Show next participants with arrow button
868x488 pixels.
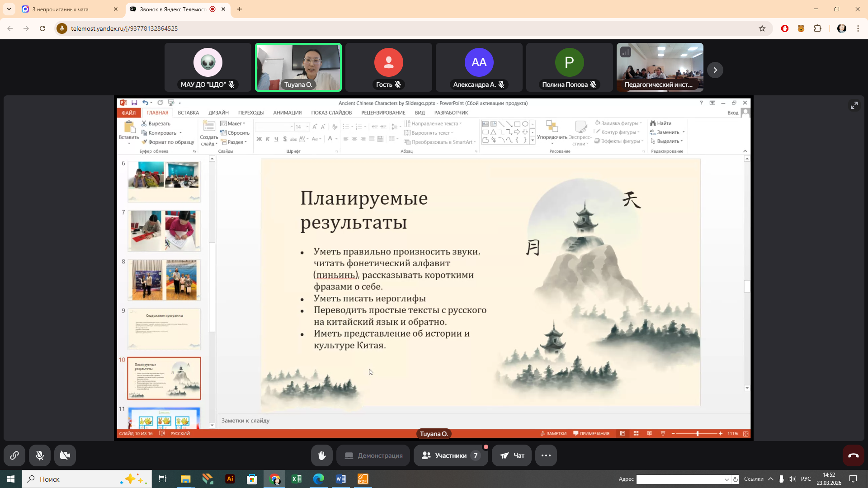point(715,70)
